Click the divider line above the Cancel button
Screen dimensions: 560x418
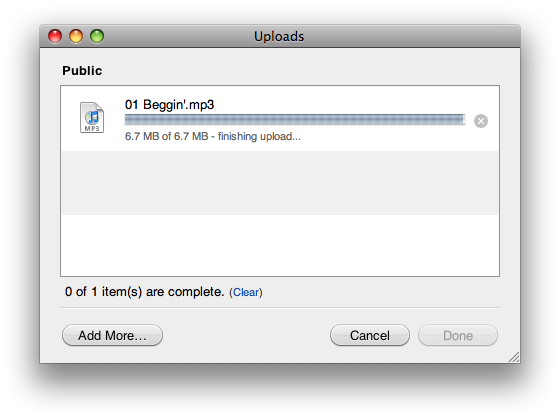(x=280, y=307)
